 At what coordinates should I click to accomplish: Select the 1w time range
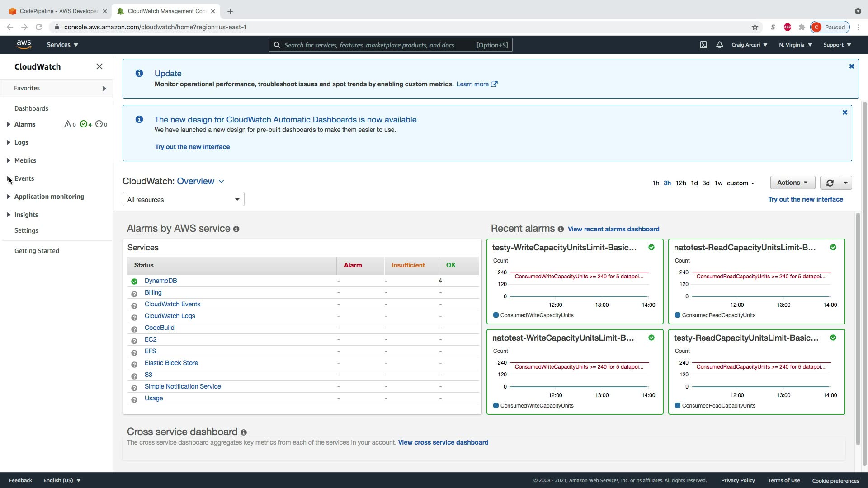(x=718, y=183)
